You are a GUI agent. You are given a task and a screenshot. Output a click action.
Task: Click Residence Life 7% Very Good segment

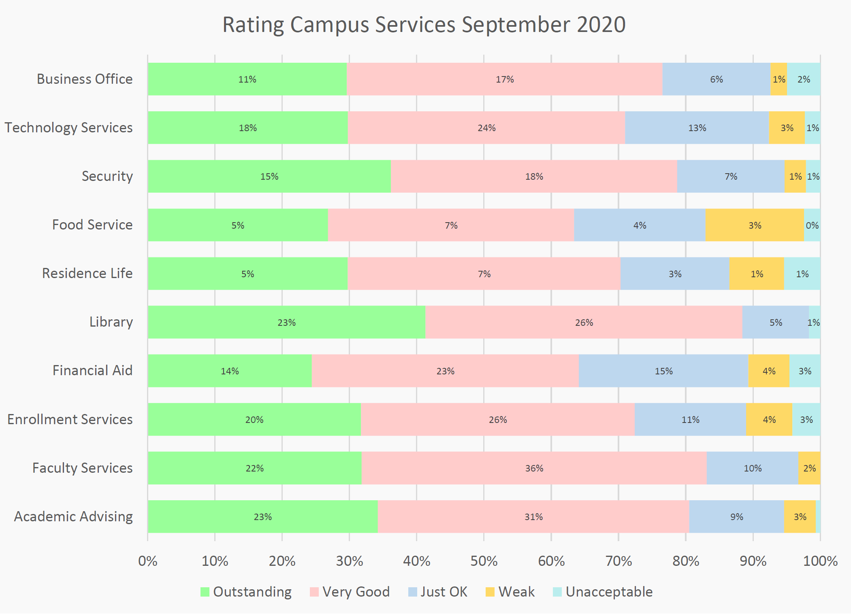click(484, 274)
